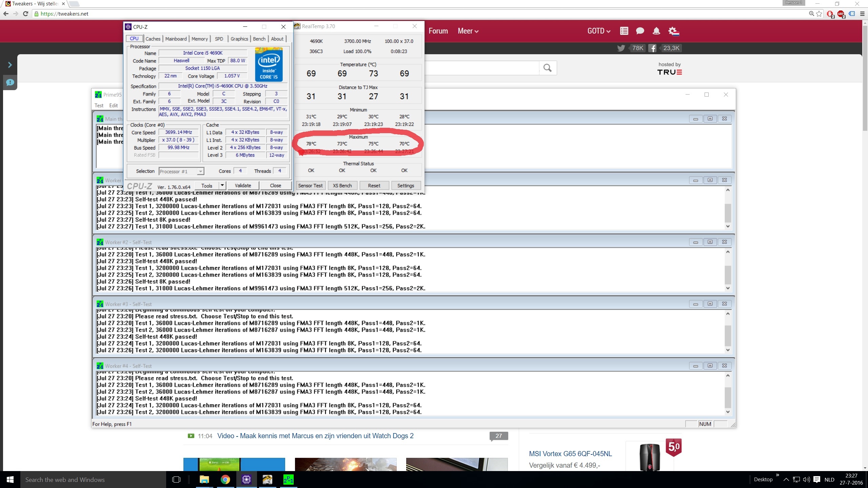868x488 pixels.
Task: Open Task View on the taskbar
Action: (176, 480)
